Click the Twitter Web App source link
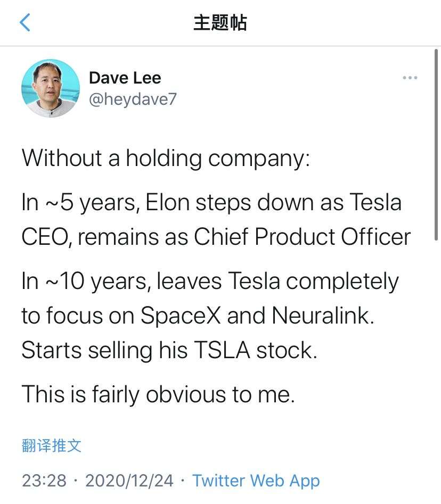The image size is (441, 504). click(x=256, y=481)
